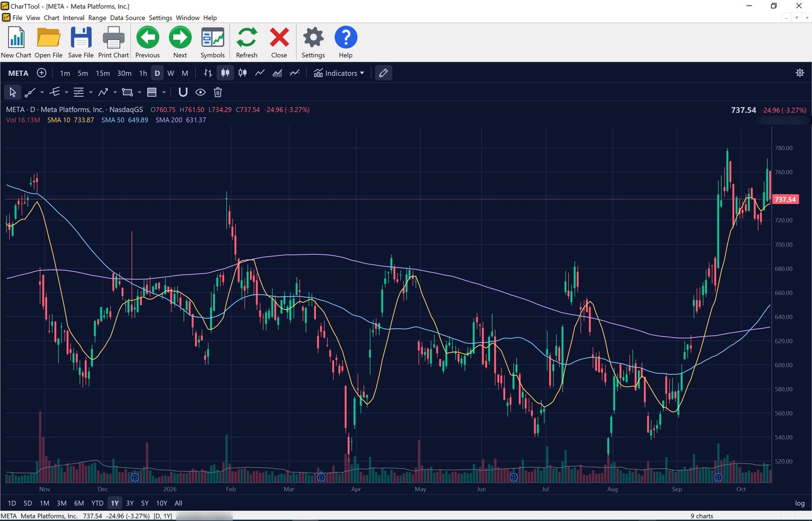Expand pattern tool options arrow
Viewport: 812px width, 521px height.
click(x=115, y=92)
